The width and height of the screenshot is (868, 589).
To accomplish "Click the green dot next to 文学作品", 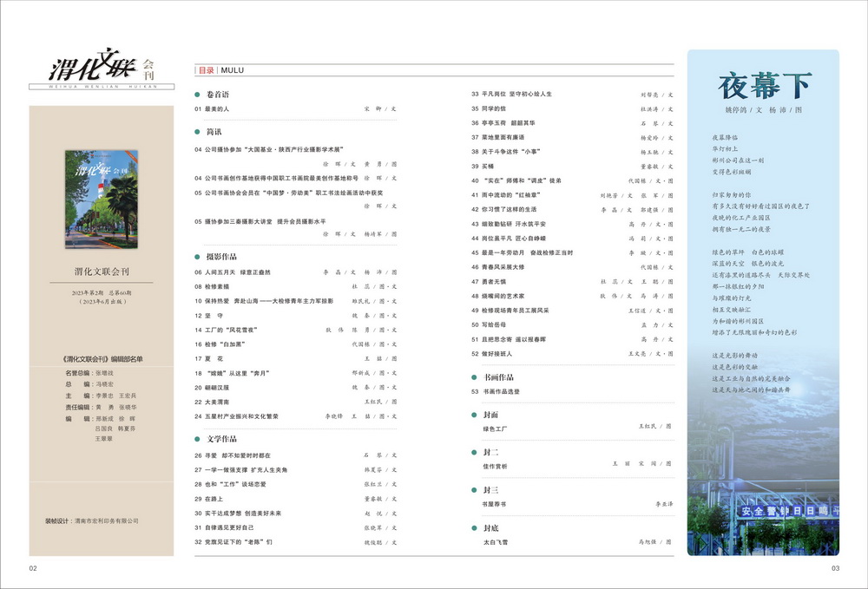I will click(198, 439).
